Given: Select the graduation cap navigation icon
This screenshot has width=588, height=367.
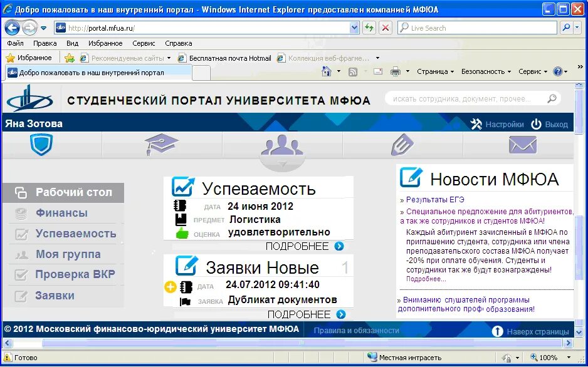Looking at the screenshot, I should click(162, 145).
